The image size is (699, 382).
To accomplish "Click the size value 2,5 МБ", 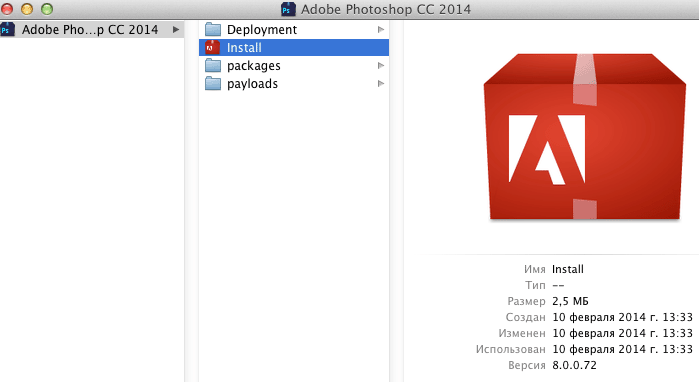I will [570, 301].
